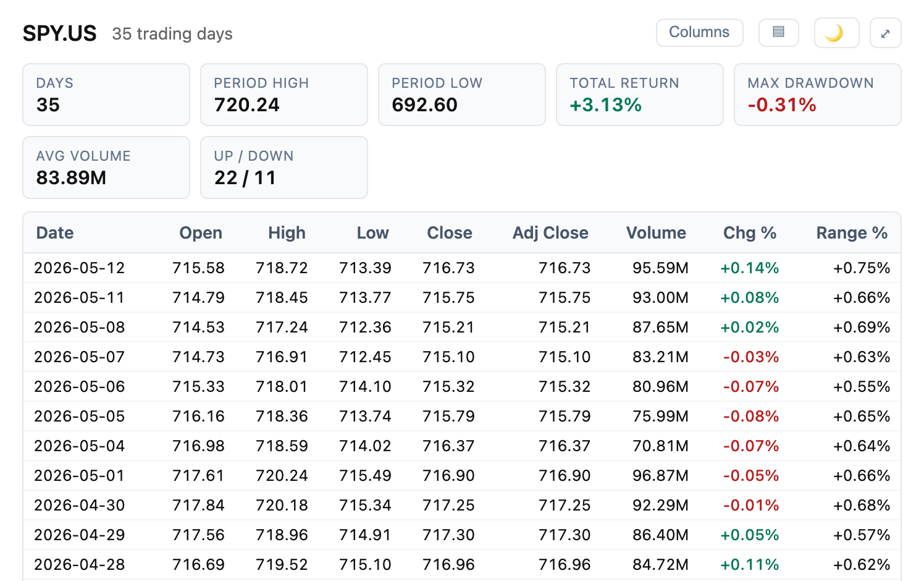Click the +0.02% change cell

pyautogui.click(x=749, y=327)
